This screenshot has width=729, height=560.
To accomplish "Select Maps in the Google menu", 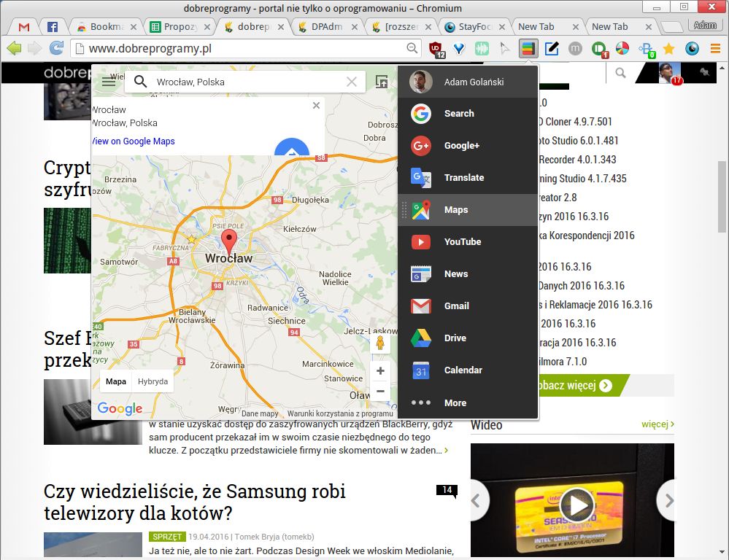I will [x=468, y=209].
